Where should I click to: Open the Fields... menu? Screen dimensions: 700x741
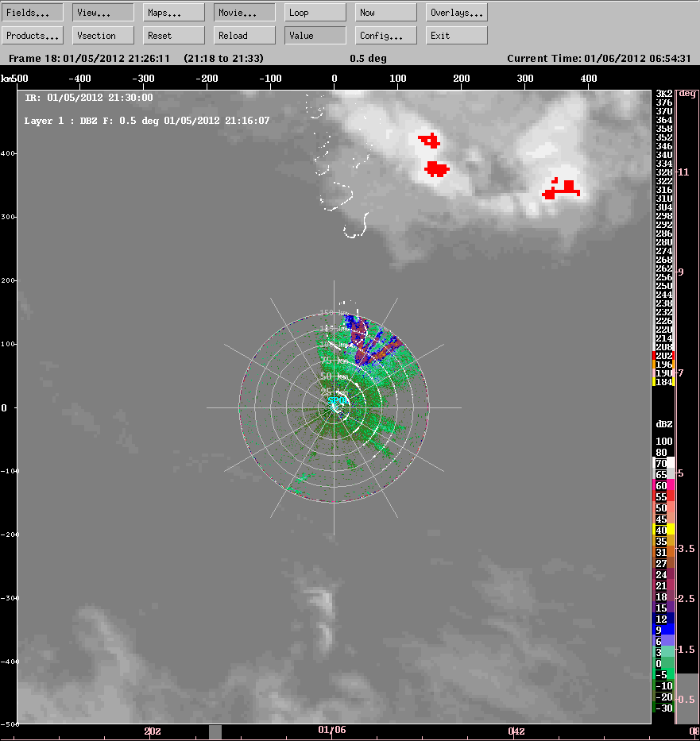coord(33,13)
